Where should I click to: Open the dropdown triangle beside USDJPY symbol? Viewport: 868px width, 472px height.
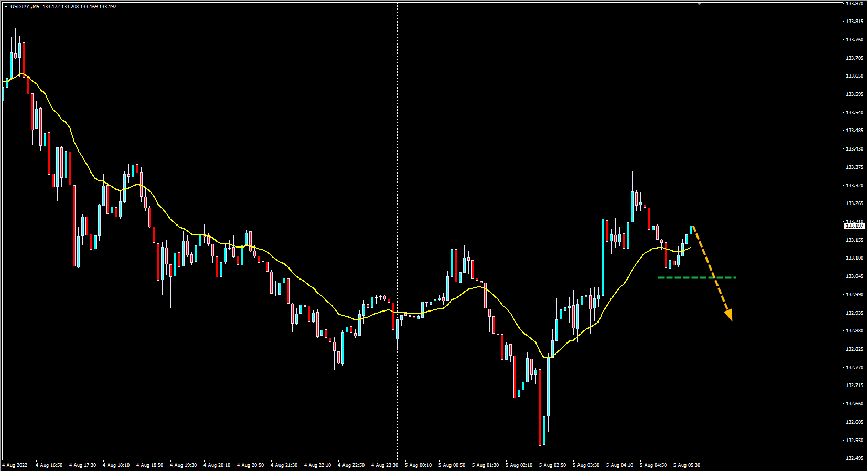click(6, 7)
